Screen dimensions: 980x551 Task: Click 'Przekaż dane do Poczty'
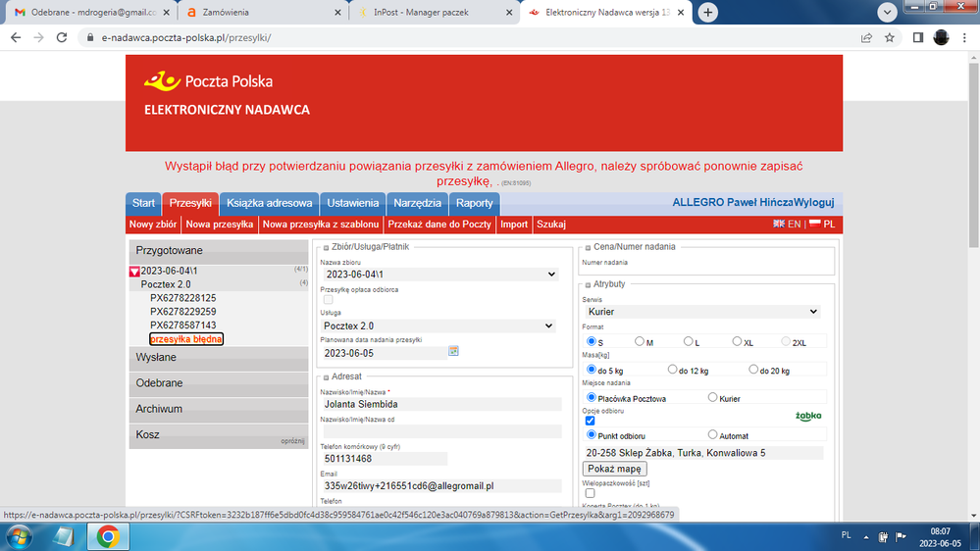439,225
